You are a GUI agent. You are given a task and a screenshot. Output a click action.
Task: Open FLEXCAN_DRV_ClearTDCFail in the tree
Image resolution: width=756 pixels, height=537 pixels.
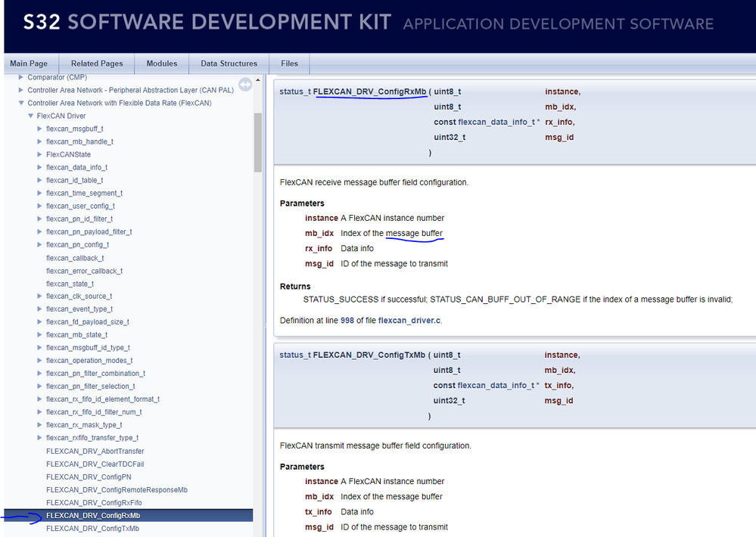95,464
